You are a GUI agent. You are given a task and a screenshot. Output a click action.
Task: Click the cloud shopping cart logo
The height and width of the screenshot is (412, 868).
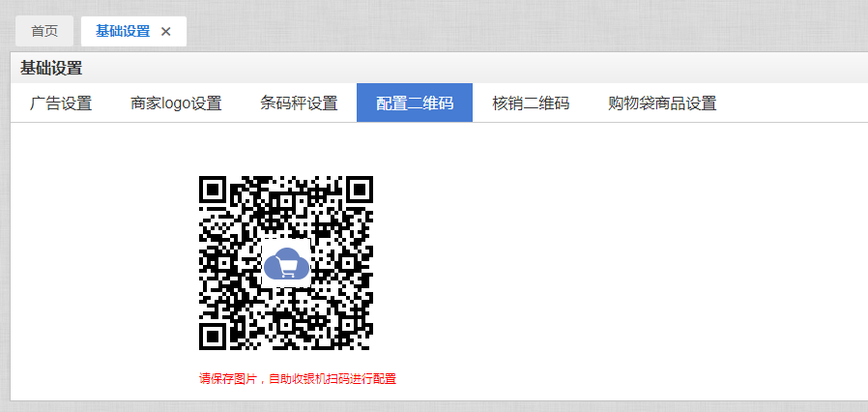[286, 263]
